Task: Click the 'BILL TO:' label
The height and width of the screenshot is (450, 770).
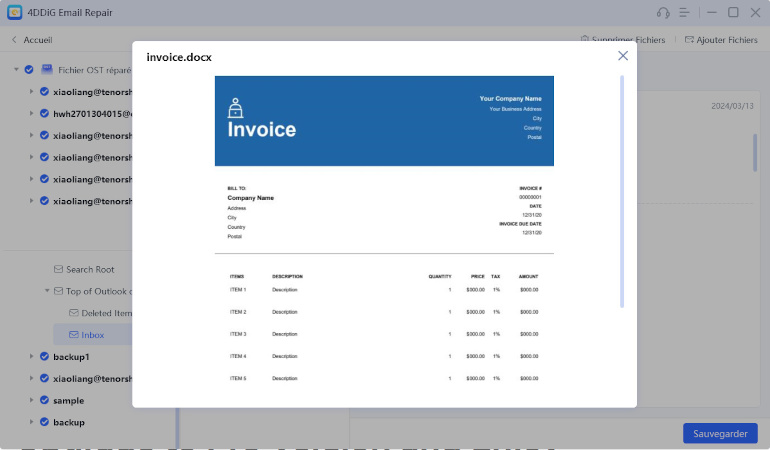Action: click(237, 188)
